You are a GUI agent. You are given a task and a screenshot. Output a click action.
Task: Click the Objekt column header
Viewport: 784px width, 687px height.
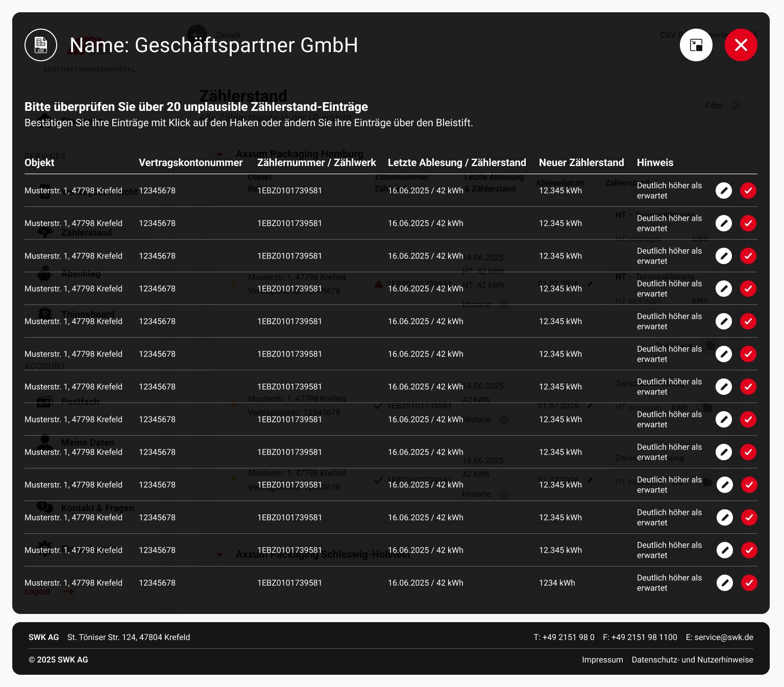(x=39, y=162)
